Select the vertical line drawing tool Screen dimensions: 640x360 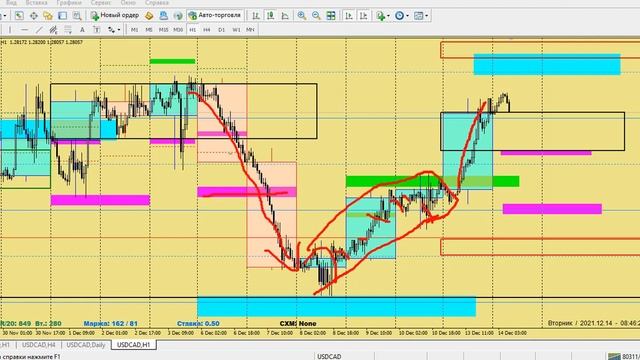[x=10, y=30]
